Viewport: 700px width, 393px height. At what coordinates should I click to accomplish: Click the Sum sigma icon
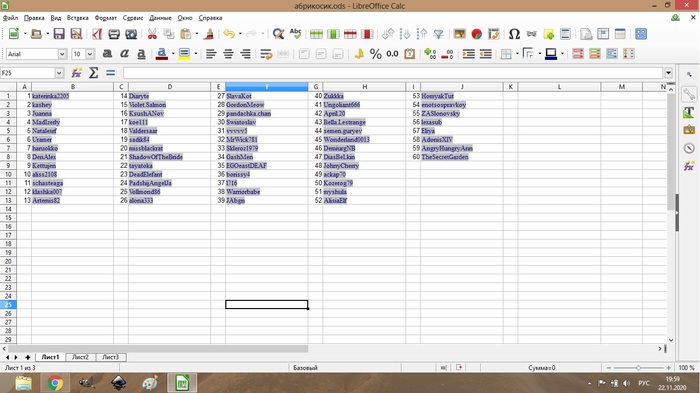93,73
